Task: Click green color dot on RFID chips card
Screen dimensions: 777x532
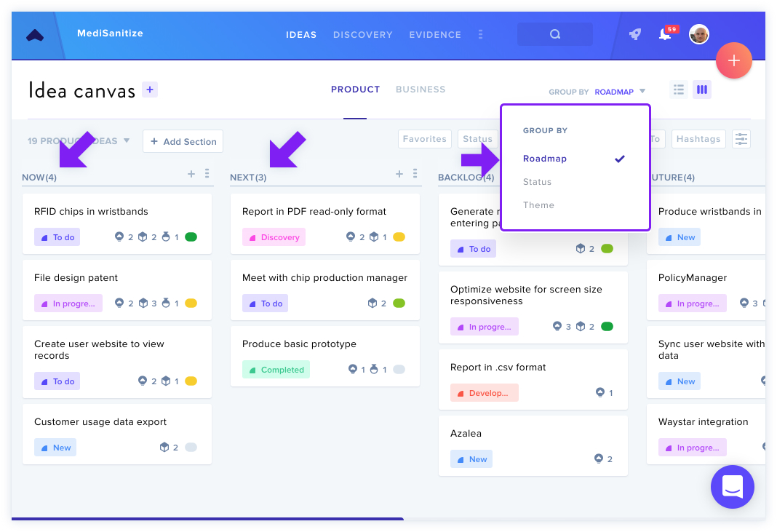Action: point(191,237)
